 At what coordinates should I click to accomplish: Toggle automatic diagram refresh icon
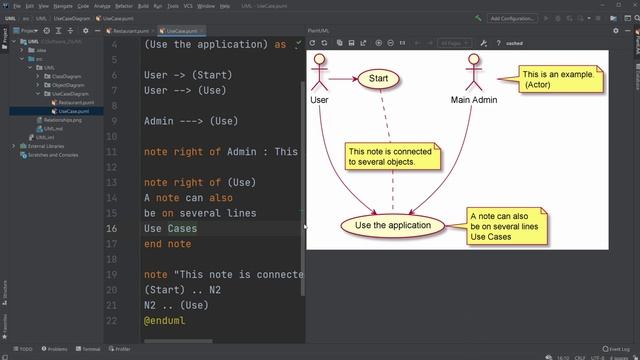[x=324, y=43]
